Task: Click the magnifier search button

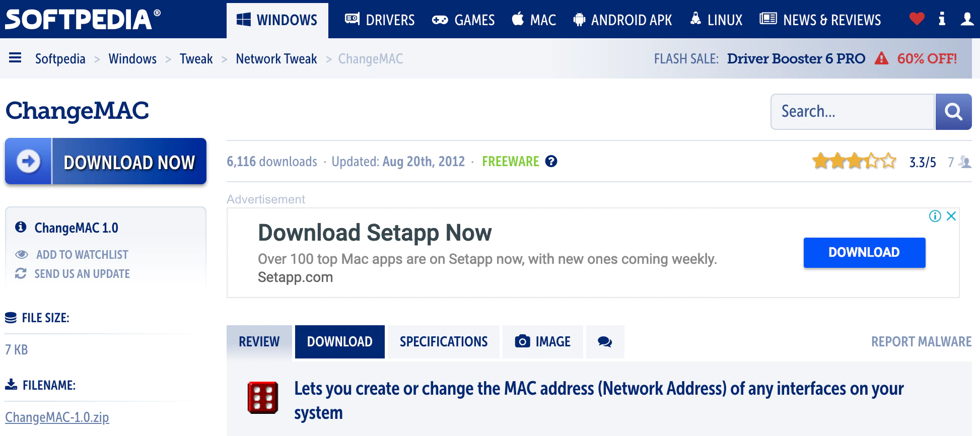Action: click(x=953, y=112)
